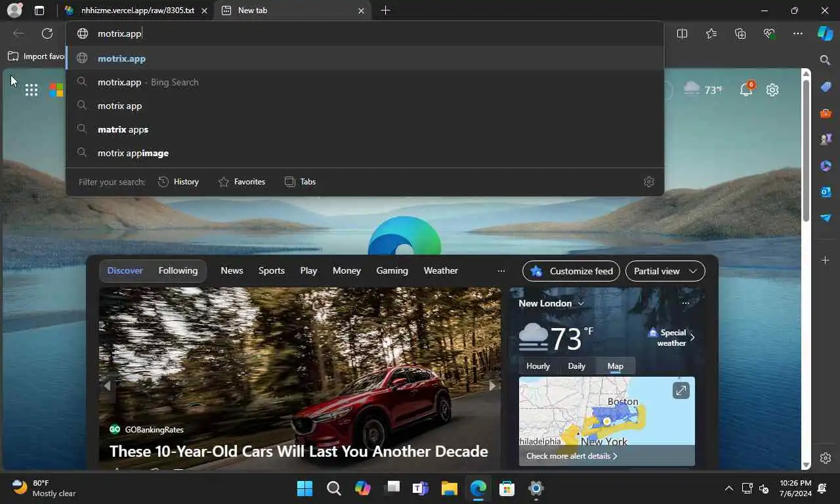Close the nhhizme.vercel.app tab
Viewport: 840px width, 504px height.
pos(205,10)
